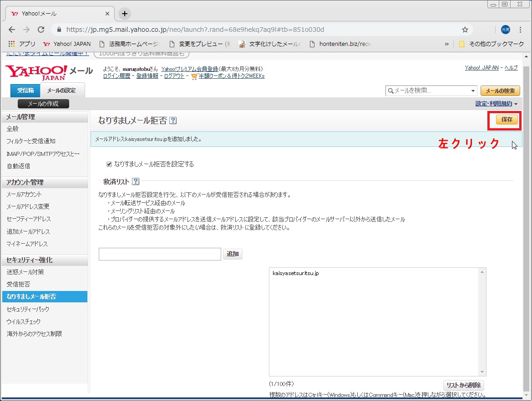The width and height of the screenshot is (532, 401).
Task: Select kaisyasetsuritsu.jp in the rescue list
Action: pyautogui.click(x=295, y=273)
